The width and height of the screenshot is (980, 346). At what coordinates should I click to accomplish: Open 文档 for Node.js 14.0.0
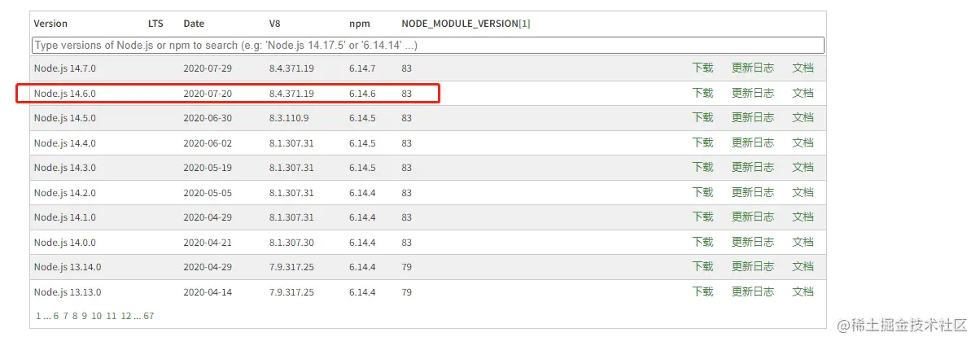coord(803,243)
